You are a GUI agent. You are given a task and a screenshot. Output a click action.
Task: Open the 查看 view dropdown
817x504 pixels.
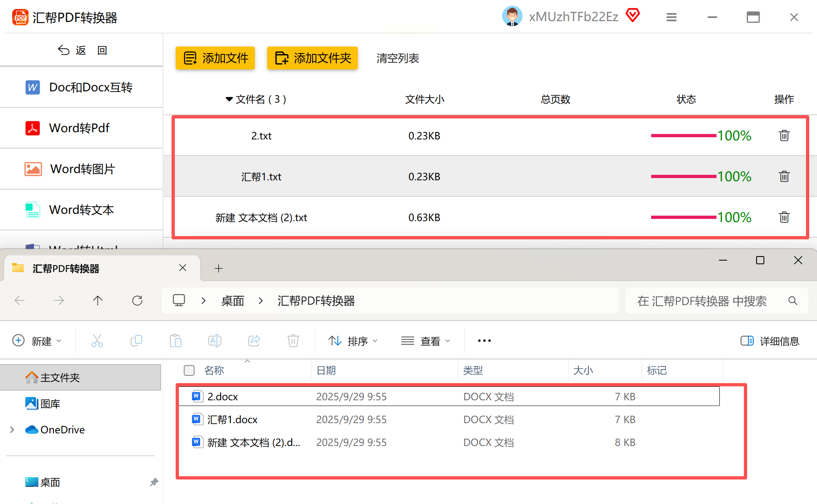[426, 341]
